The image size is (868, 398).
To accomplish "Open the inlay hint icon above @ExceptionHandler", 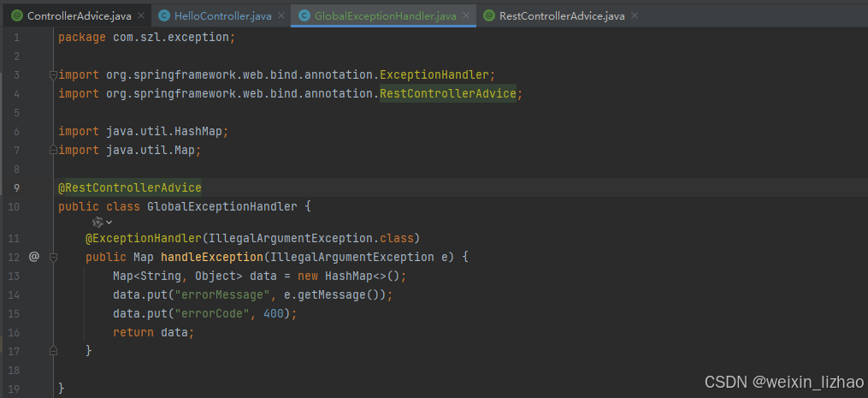I will [98, 223].
